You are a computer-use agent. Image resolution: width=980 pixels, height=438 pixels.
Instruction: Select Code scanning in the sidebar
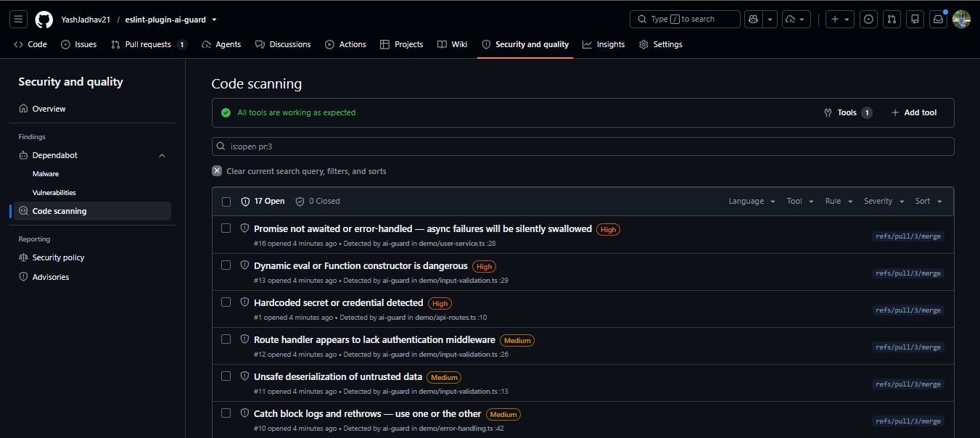(91, 211)
